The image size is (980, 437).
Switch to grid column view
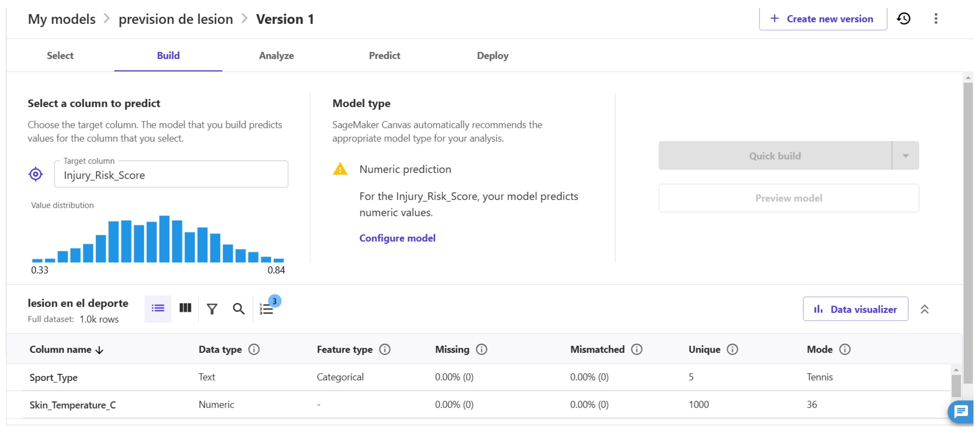click(185, 308)
